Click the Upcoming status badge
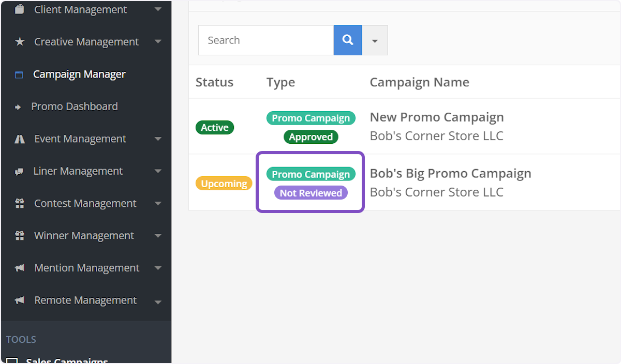Screen dimensions: 621x364 (224, 184)
